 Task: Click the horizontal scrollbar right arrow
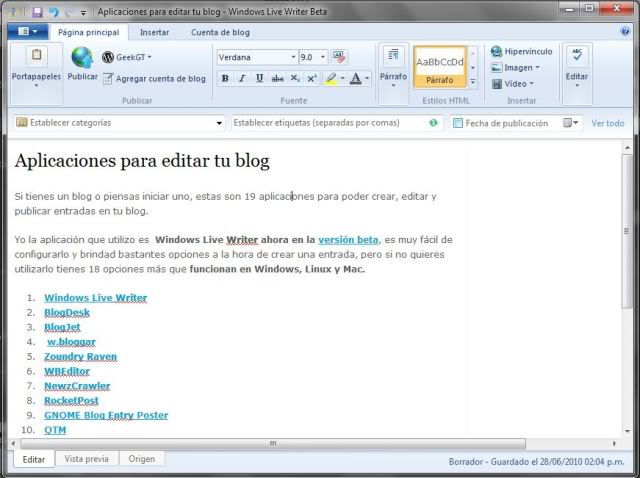[x=614, y=444]
